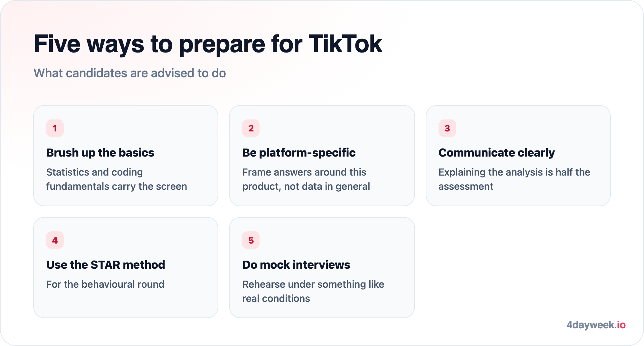The image size is (644, 346).
Task: Select the 'Use the STAR method' heading
Action: [106, 264]
